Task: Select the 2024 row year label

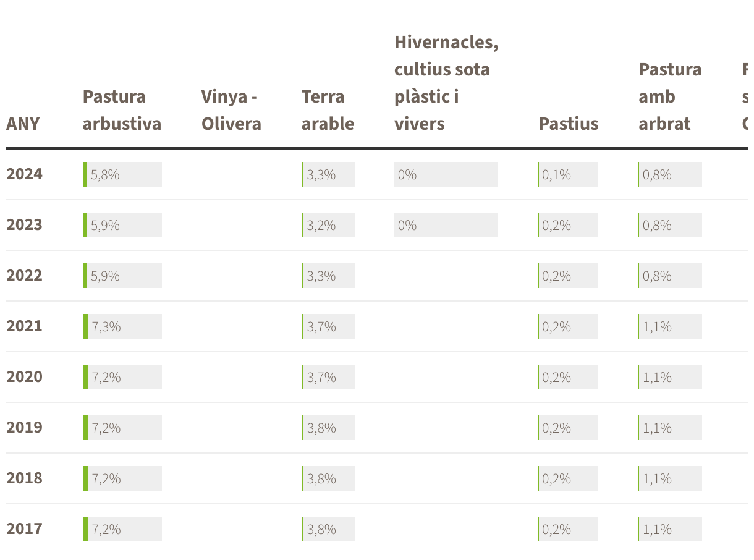Action: (x=25, y=174)
